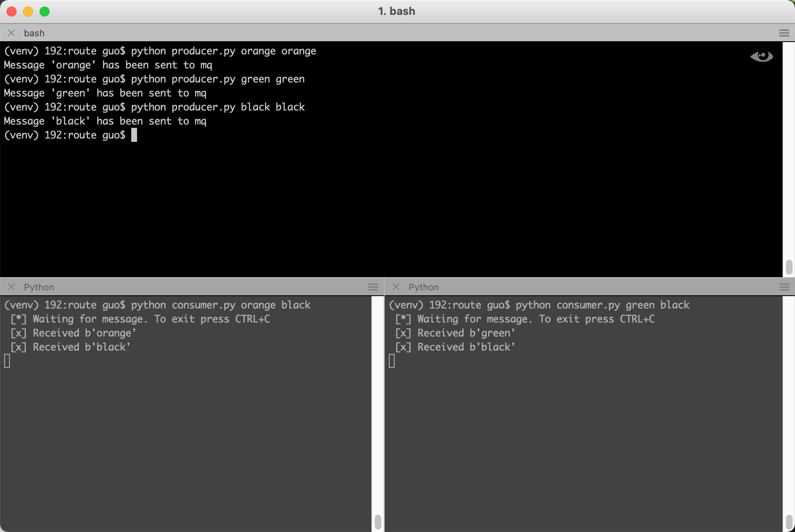The width and height of the screenshot is (795, 532).
Task: Click the left Python pane scrollbar thumb
Action: (x=378, y=522)
